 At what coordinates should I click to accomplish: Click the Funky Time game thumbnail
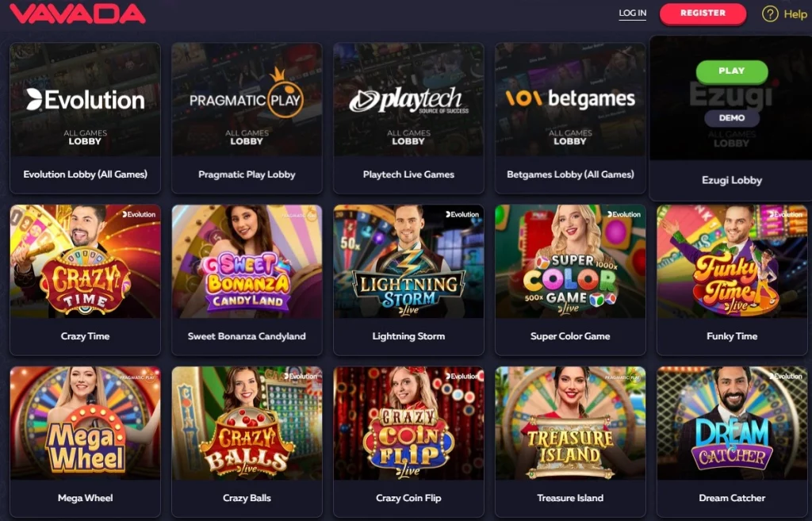coord(732,262)
